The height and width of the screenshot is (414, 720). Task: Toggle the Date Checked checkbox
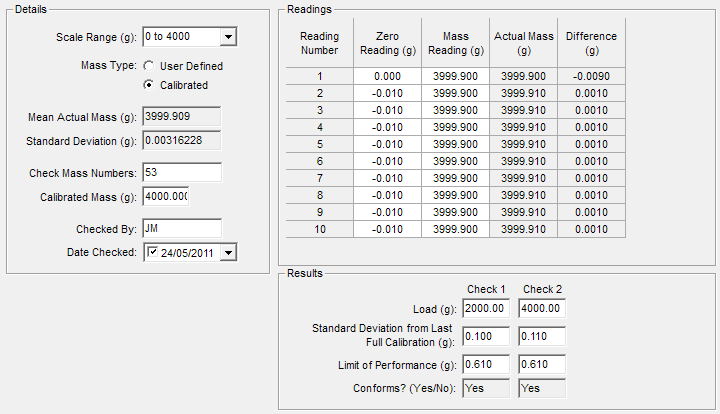pyautogui.click(x=153, y=253)
